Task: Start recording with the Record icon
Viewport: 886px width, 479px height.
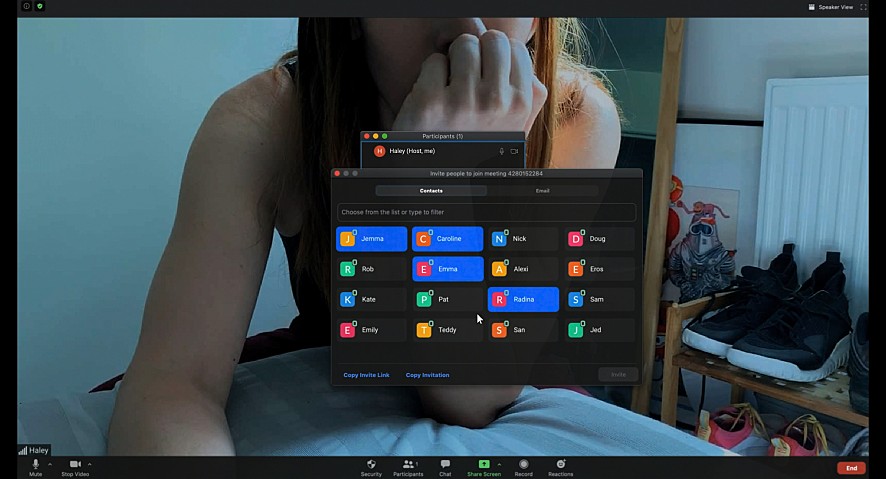Action: click(523, 465)
